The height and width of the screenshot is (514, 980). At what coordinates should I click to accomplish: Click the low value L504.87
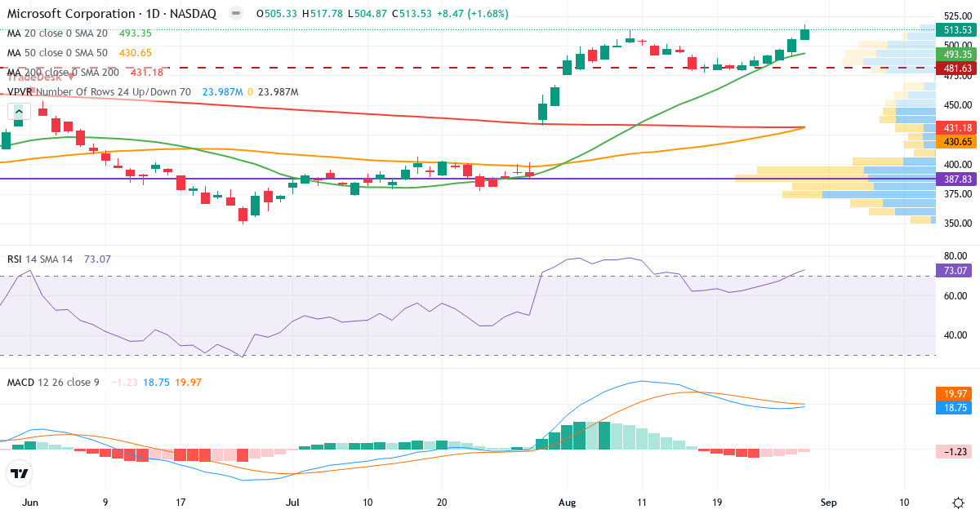(369, 14)
